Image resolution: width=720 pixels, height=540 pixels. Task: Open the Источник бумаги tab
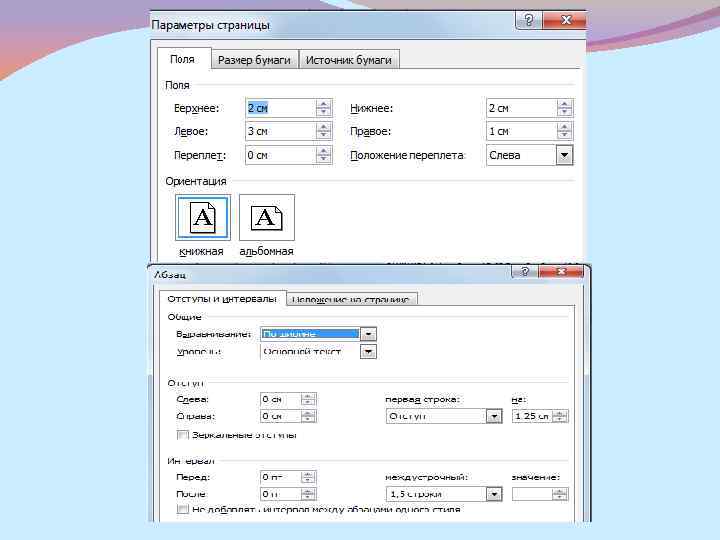coord(349,60)
